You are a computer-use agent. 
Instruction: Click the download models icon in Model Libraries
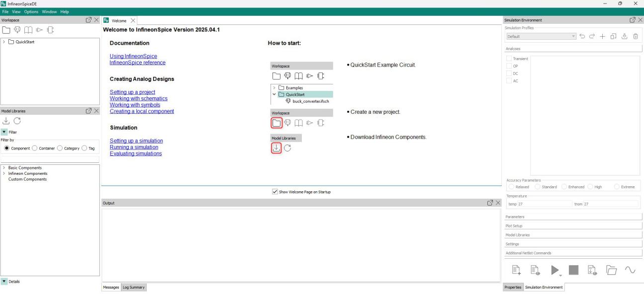click(x=5, y=121)
